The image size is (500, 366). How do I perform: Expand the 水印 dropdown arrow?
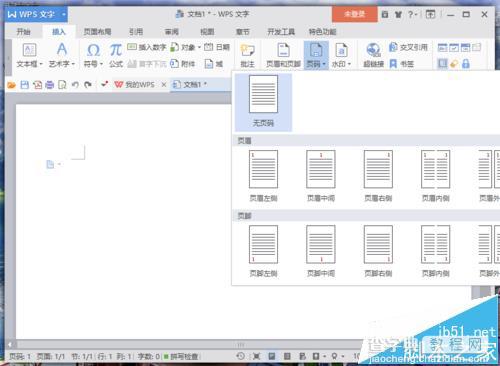pyautogui.click(x=349, y=64)
